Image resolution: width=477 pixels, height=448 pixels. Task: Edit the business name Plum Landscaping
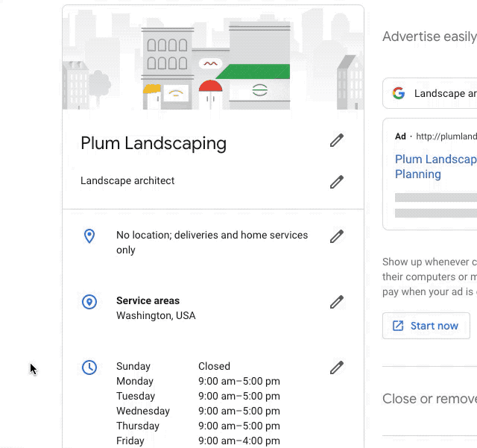[x=337, y=140]
